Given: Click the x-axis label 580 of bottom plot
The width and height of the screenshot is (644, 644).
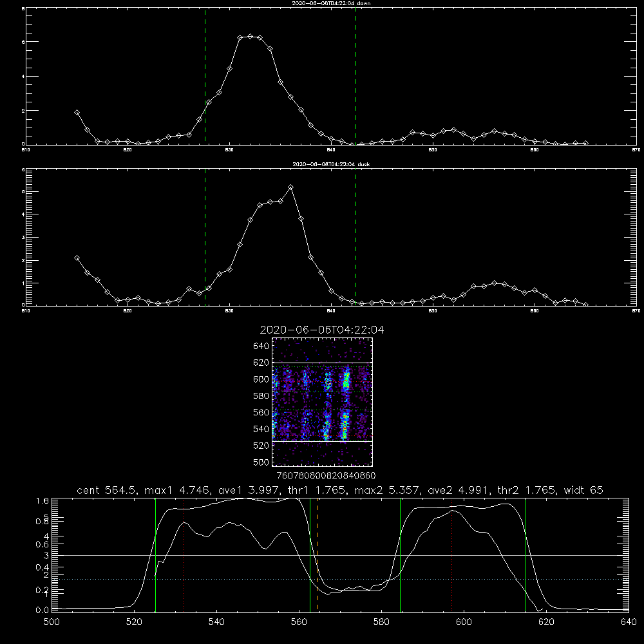Looking at the screenshot, I should coord(381,622).
